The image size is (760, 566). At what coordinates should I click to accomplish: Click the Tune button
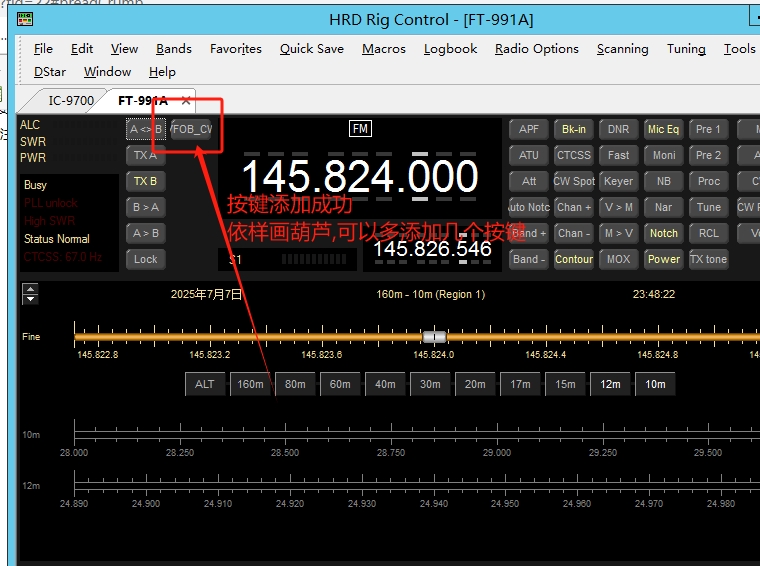pos(708,207)
